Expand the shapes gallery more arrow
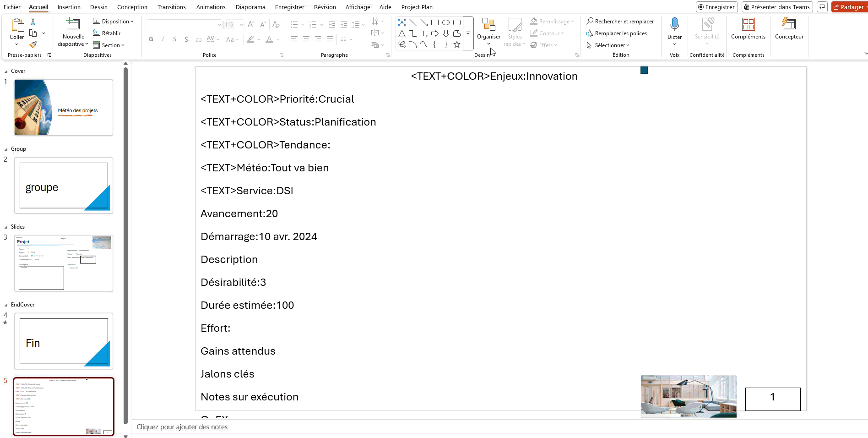The height and width of the screenshot is (438, 868). click(468, 33)
